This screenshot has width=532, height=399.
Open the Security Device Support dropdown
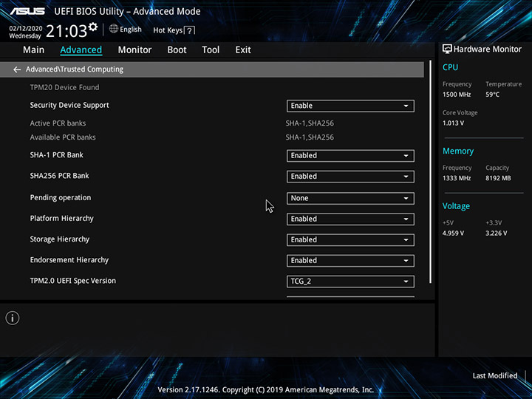(x=350, y=106)
